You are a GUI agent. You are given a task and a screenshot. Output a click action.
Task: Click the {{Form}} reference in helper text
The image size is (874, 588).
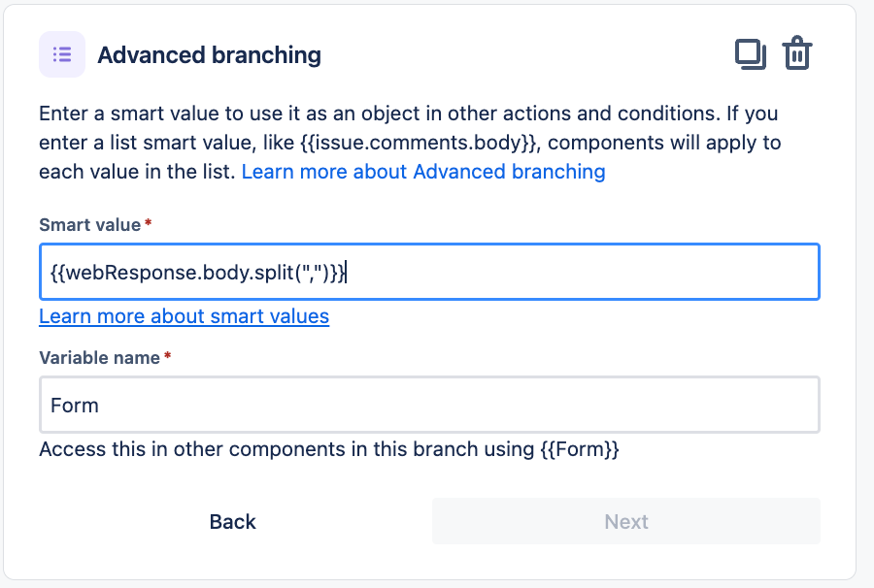[x=579, y=449]
